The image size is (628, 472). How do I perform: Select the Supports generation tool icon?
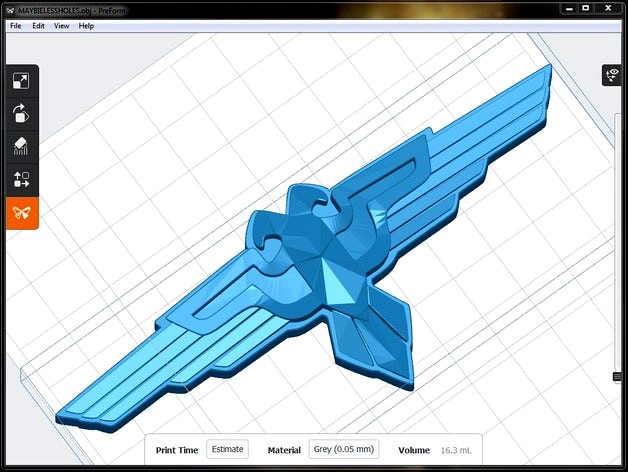click(x=21, y=146)
